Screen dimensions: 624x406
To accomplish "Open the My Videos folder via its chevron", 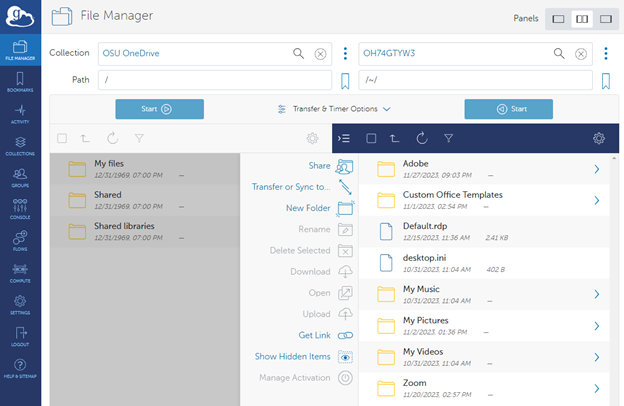I will coord(597,357).
